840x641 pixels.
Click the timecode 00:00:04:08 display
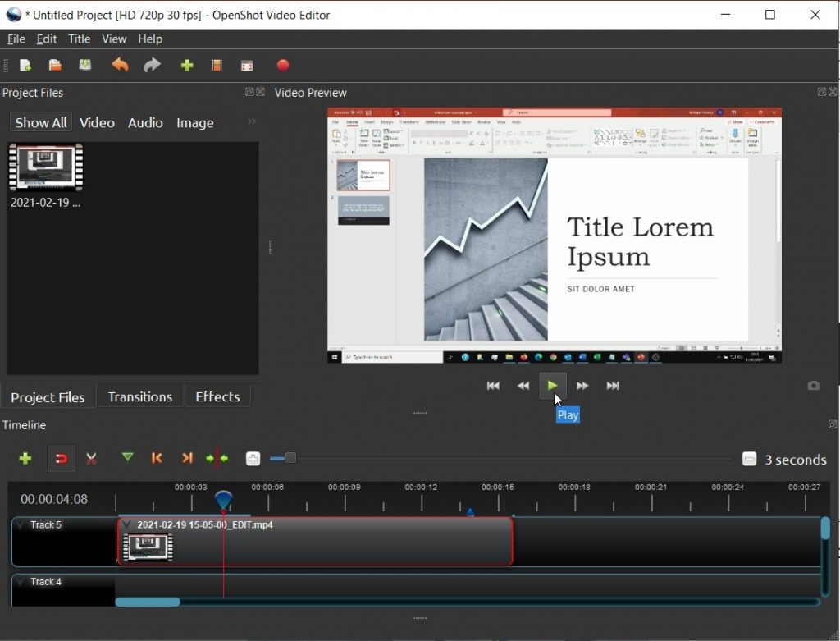pos(54,499)
